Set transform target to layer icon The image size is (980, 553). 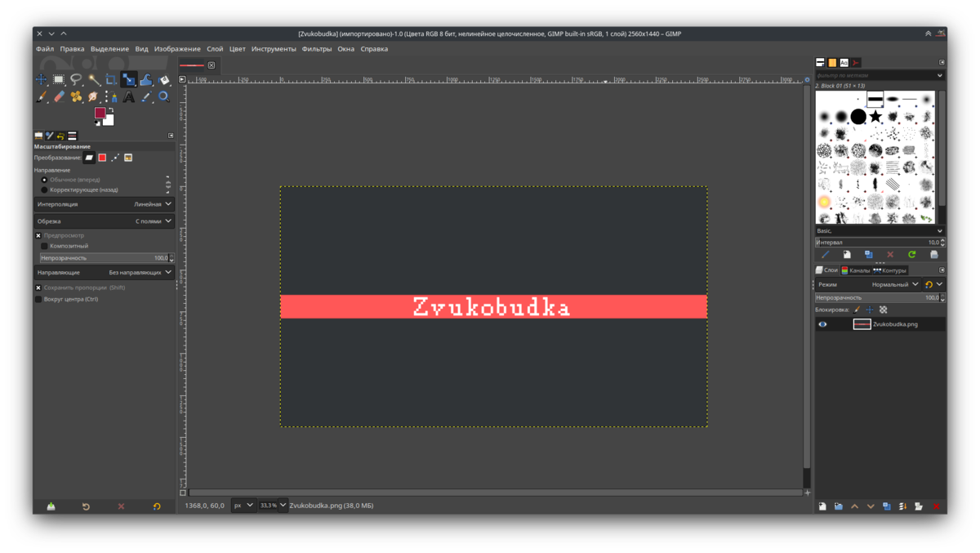(89, 158)
